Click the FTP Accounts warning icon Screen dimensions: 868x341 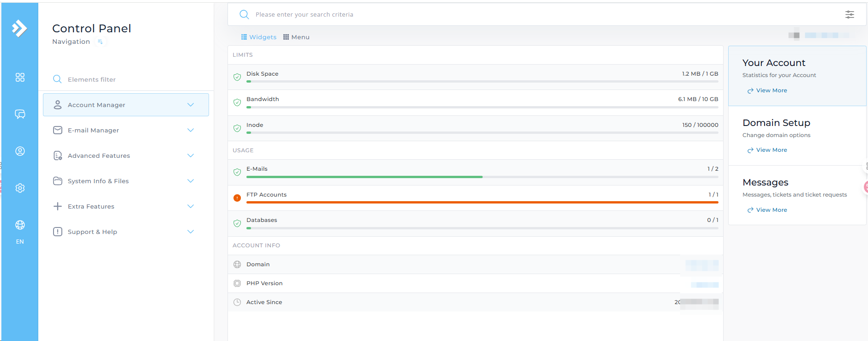click(x=237, y=198)
